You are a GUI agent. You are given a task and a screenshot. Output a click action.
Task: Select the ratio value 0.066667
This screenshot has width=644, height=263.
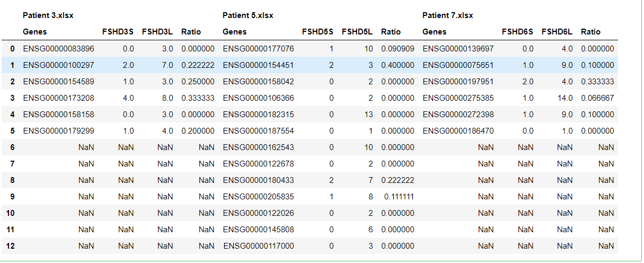pyautogui.click(x=597, y=98)
